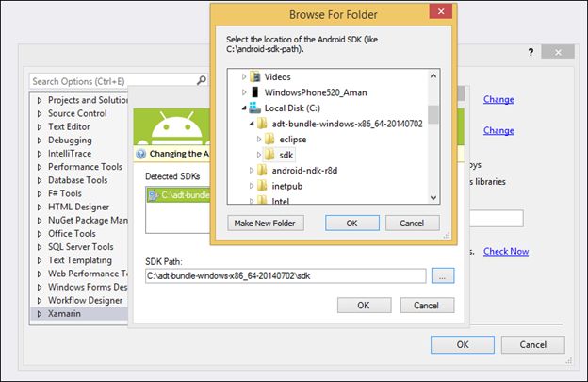
Task: Click OK in the Android SDK dialog
Action: pyautogui.click(x=364, y=305)
